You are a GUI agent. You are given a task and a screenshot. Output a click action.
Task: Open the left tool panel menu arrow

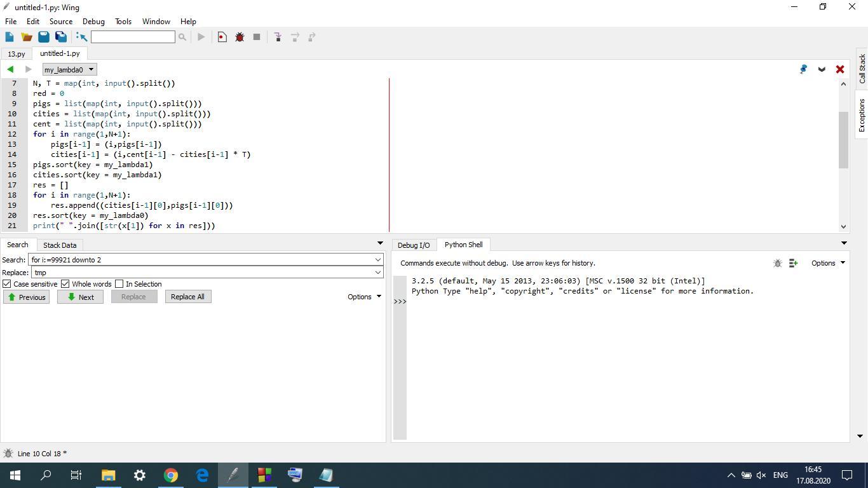click(380, 243)
